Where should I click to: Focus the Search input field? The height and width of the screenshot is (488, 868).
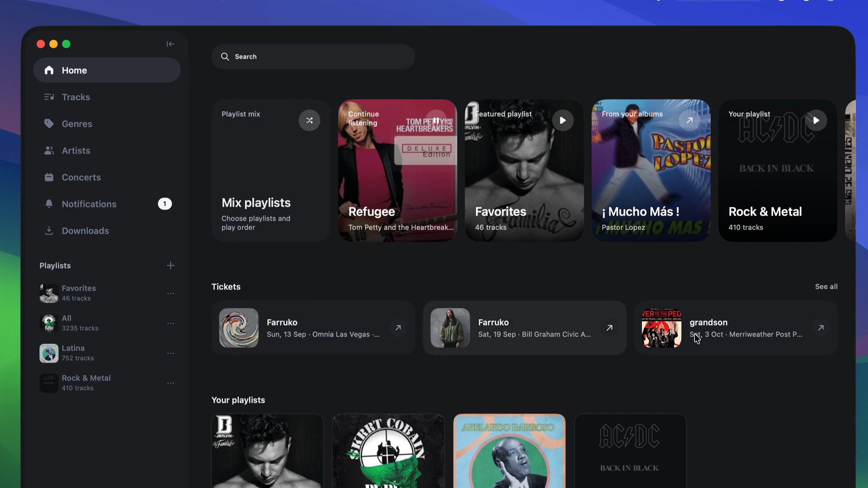click(x=313, y=56)
